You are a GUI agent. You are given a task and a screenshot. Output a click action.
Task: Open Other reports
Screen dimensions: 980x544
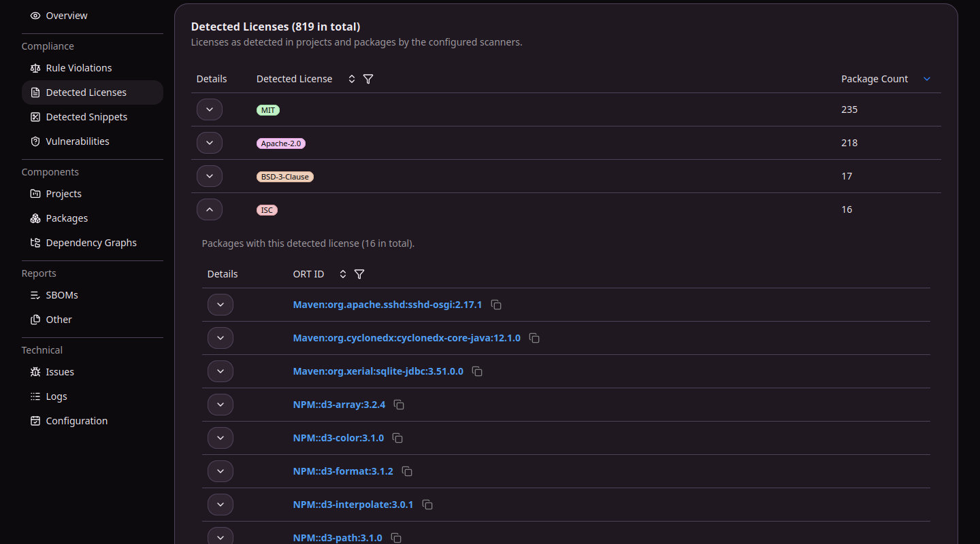(x=93, y=320)
